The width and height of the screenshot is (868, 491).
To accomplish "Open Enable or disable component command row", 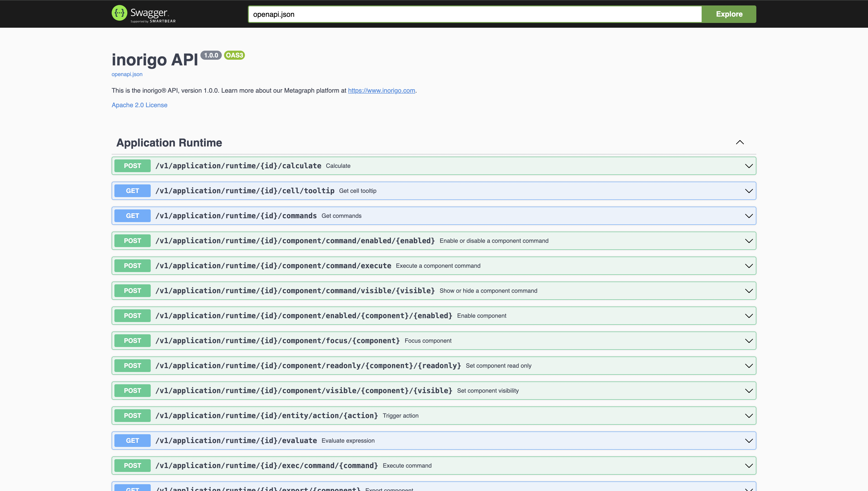I will point(494,241).
